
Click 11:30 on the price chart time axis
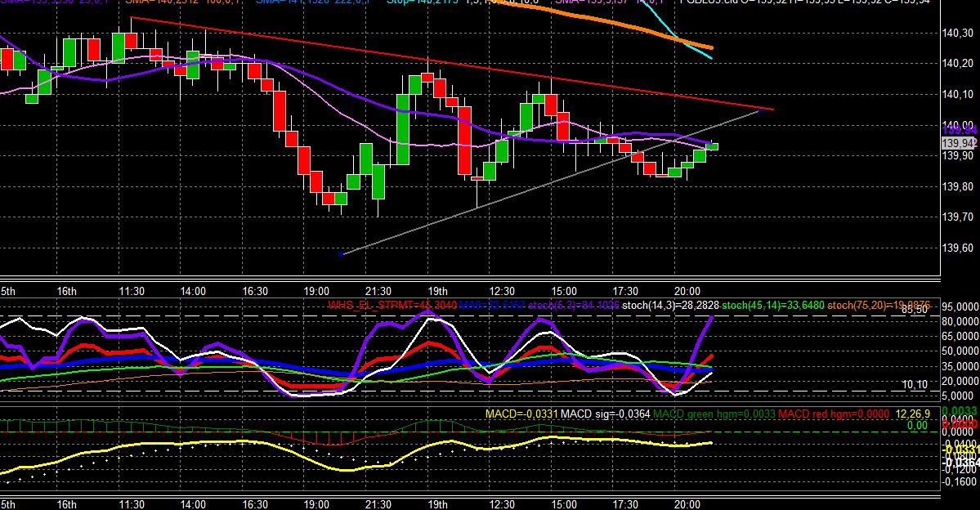click(x=132, y=291)
